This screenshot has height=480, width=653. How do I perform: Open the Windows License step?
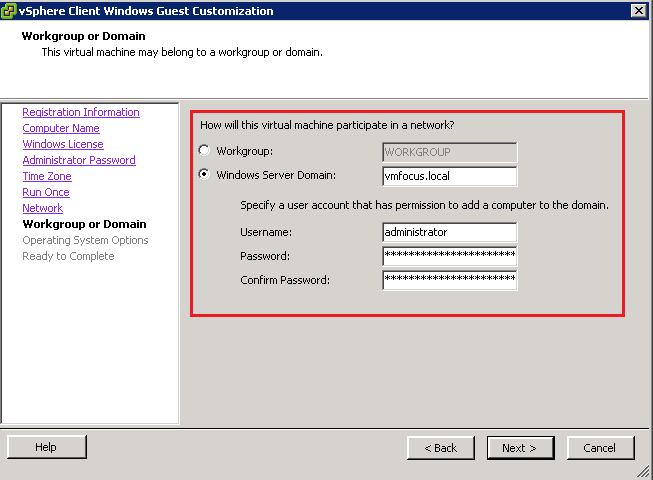(63, 144)
